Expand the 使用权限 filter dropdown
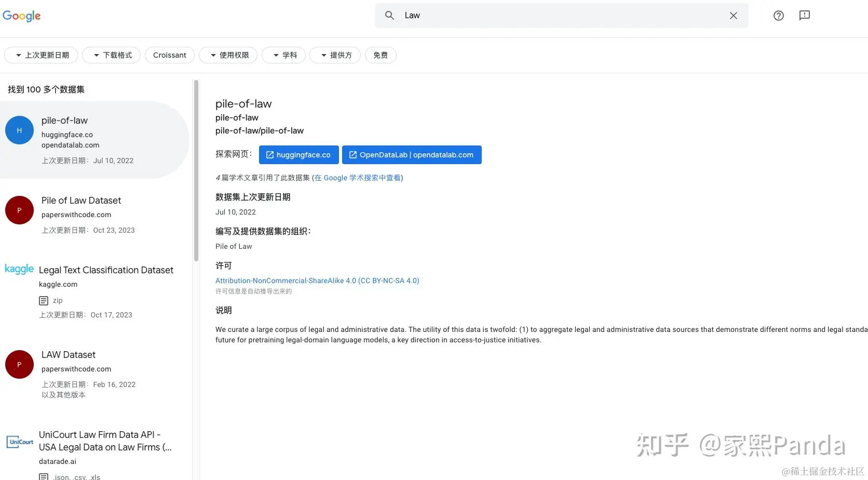 click(x=228, y=55)
